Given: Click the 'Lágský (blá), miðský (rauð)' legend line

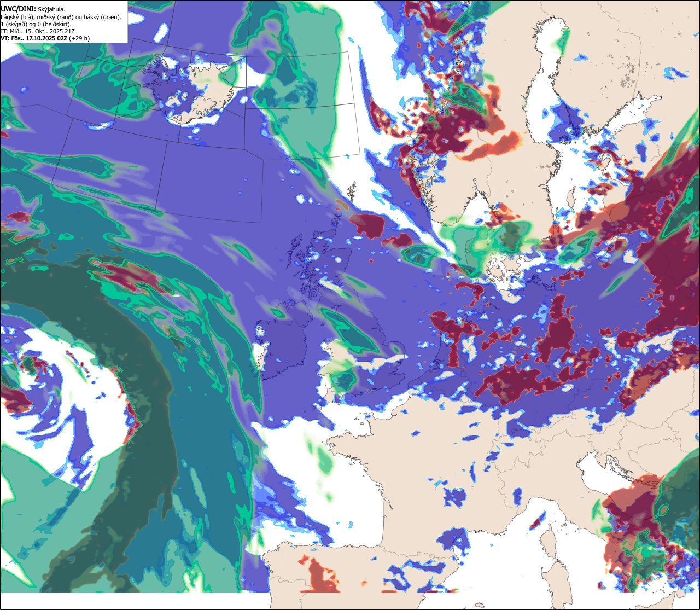Looking at the screenshot, I should (61, 17).
